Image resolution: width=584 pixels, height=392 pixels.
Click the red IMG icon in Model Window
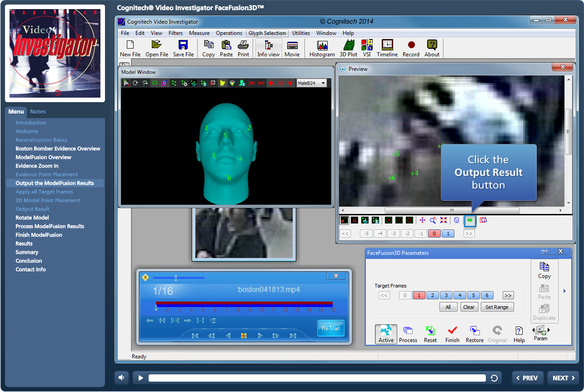pyautogui.click(x=251, y=83)
